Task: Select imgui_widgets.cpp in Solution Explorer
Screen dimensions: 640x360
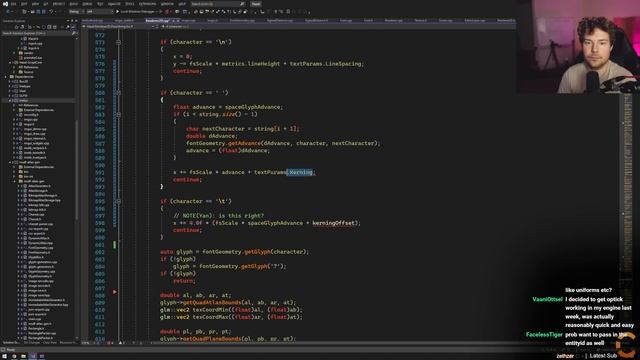Action: point(37,143)
